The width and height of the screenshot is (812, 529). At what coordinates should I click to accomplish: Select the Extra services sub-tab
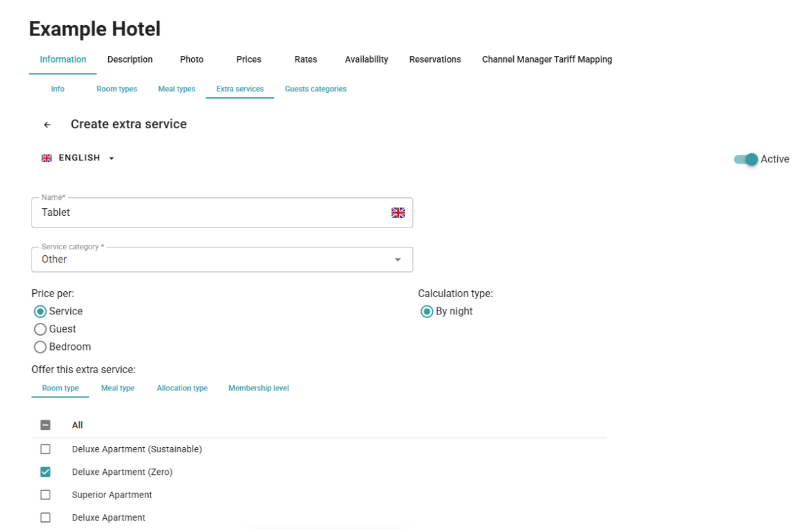click(240, 89)
